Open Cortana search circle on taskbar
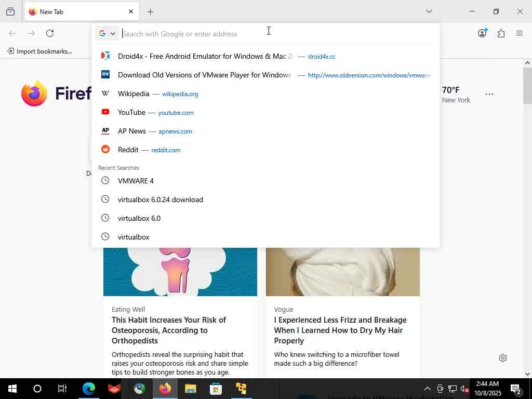The width and height of the screenshot is (532, 399). (37, 389)
